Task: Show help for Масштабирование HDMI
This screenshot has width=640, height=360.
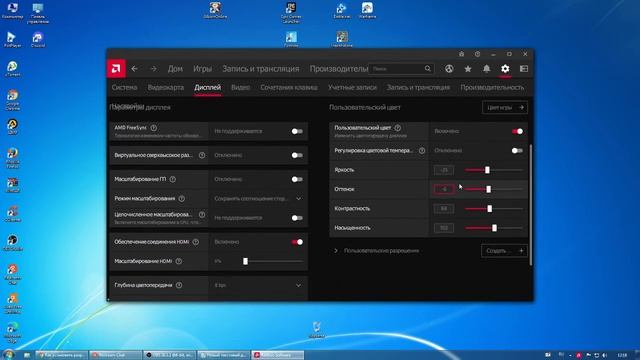Action: tap(179, 261)
